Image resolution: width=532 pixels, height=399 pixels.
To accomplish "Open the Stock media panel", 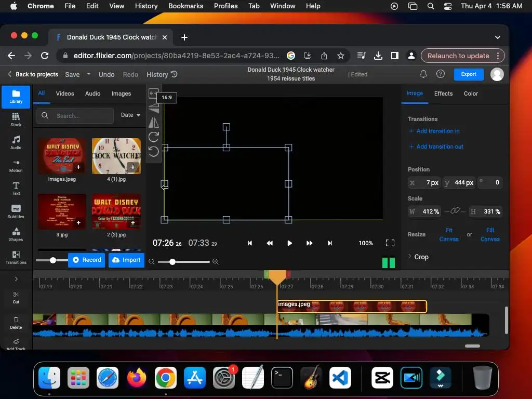I will coord(16,119).
